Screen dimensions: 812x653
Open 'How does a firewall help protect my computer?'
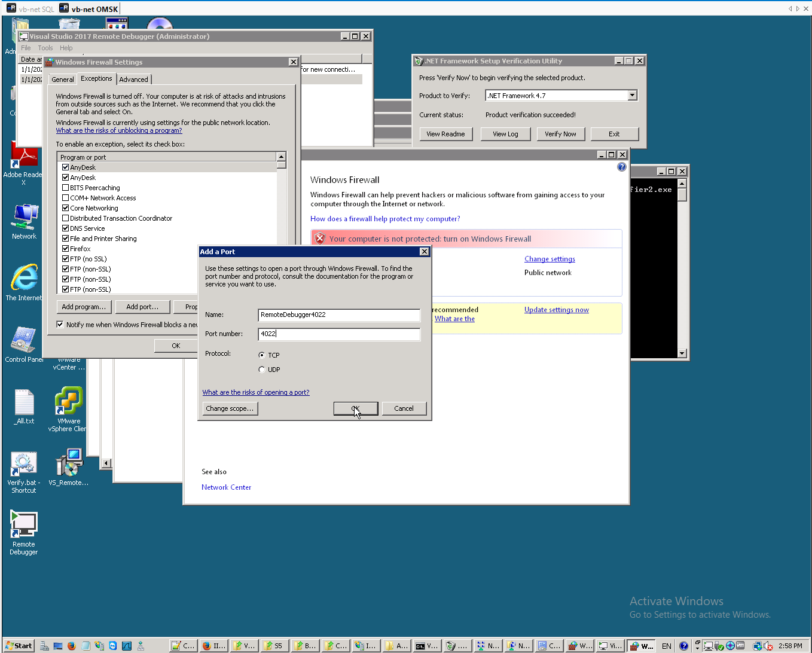pyautogui.click(x=385, y=219)
